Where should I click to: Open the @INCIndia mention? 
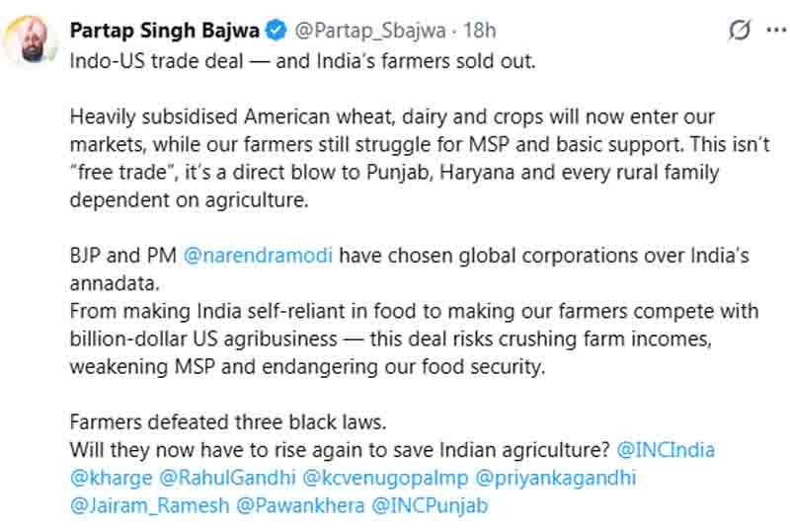pos(666,450)
